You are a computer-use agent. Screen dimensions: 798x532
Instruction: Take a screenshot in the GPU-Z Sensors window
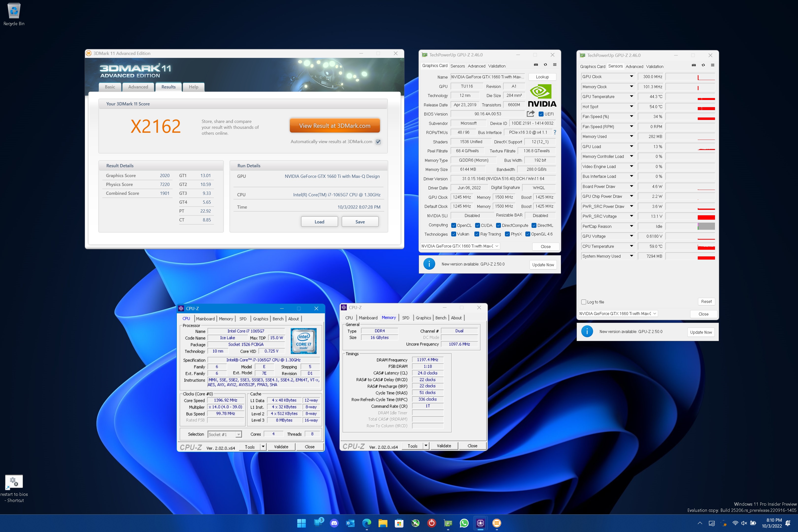tap(694, 65)
